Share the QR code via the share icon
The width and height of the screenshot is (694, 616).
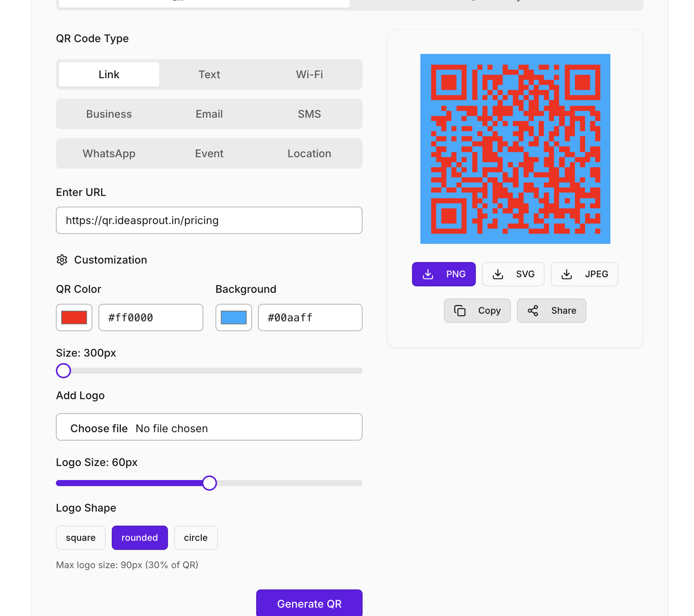(x=533, y=310)
